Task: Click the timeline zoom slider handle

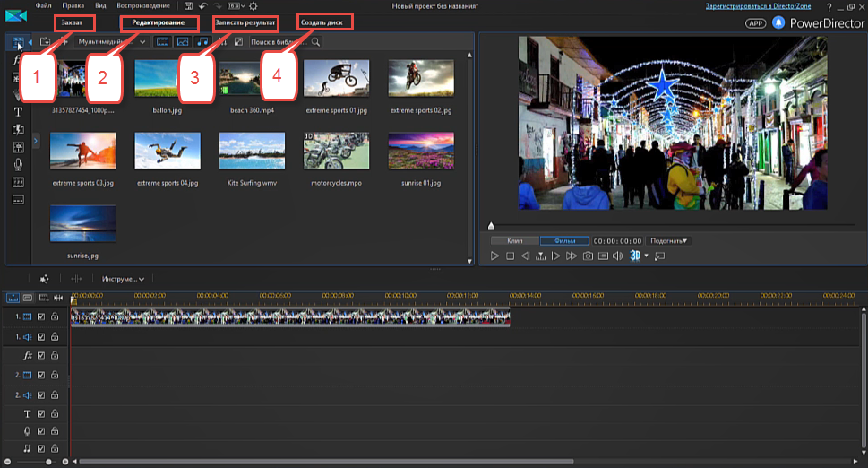Action: coord(49,462)
